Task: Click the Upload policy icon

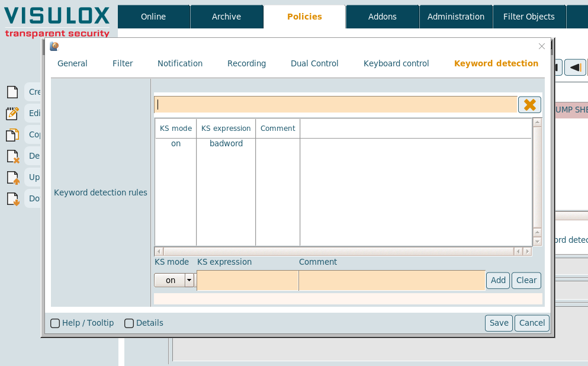Action: coord(12,178)
